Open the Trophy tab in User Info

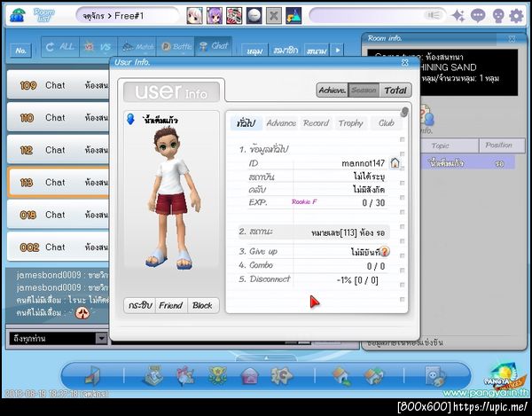point(350,123)
